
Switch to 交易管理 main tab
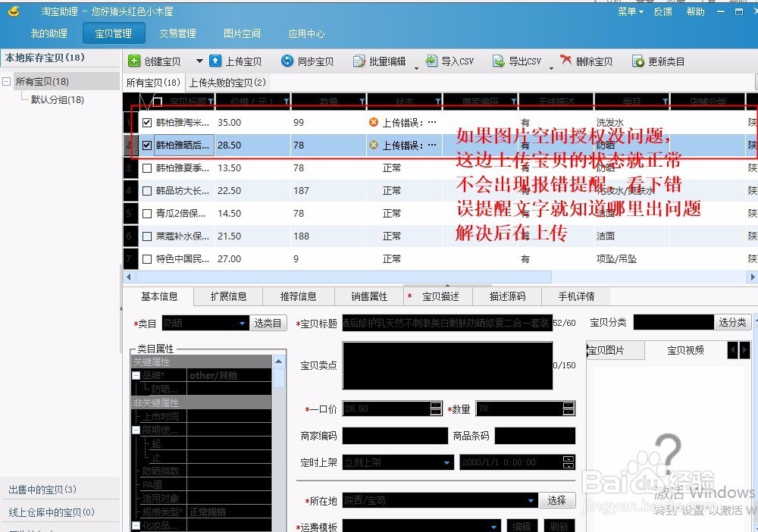click(178, 33)
